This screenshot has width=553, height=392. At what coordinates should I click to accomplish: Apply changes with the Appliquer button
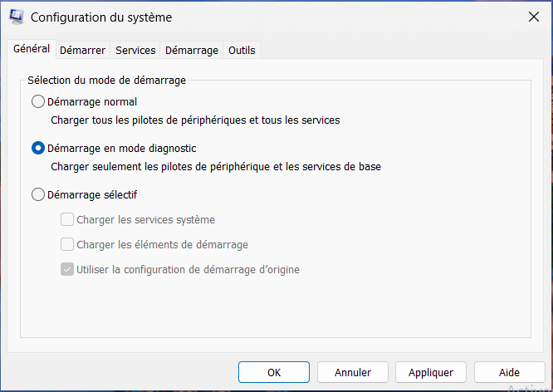pos(430,372)
